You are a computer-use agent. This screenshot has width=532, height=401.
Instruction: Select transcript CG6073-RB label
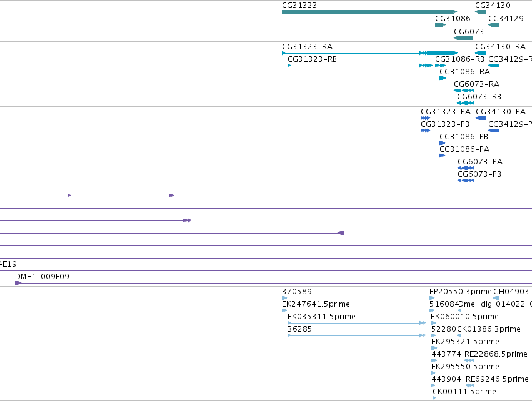point(479,97)
